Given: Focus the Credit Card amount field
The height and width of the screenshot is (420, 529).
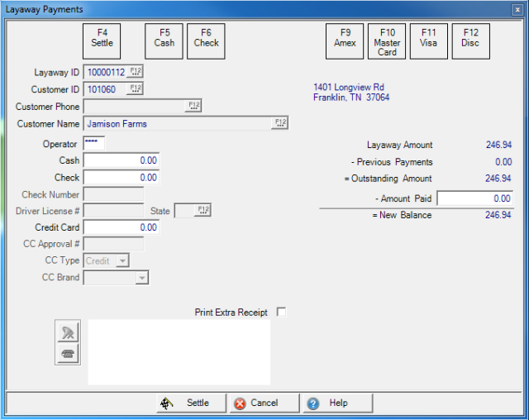Looking at the screenshot, I should click(x=122, y=227).
